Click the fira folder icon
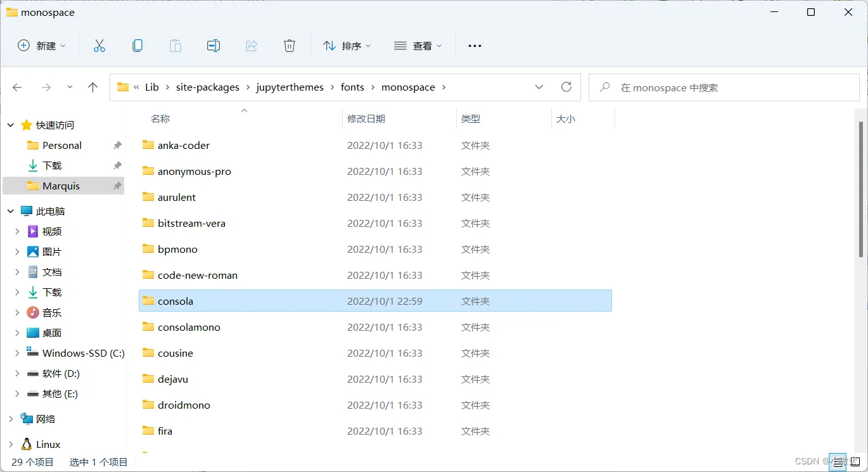 click(148, 431)
